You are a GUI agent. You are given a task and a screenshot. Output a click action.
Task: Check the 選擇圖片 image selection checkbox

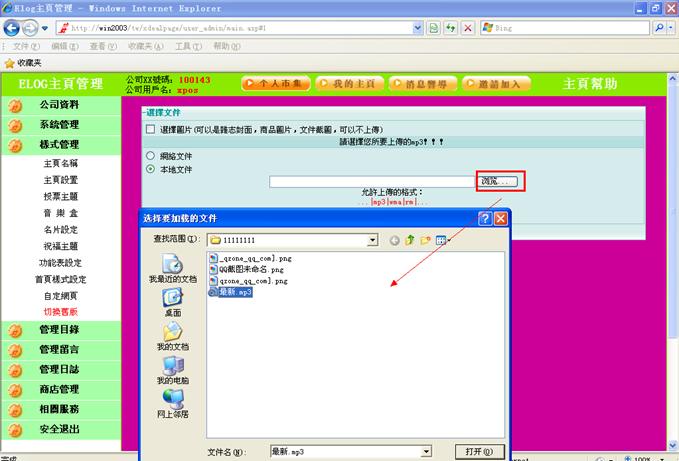(x=151, y=130)
